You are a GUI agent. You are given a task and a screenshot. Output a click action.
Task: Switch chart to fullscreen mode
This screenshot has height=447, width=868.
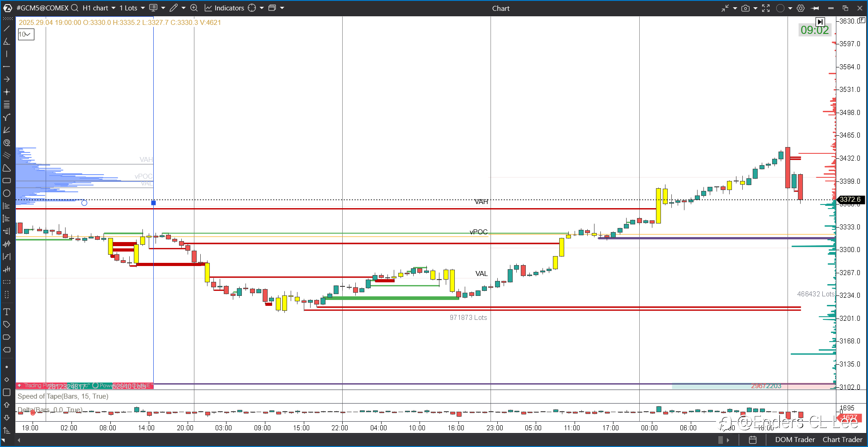click(766, 8)
